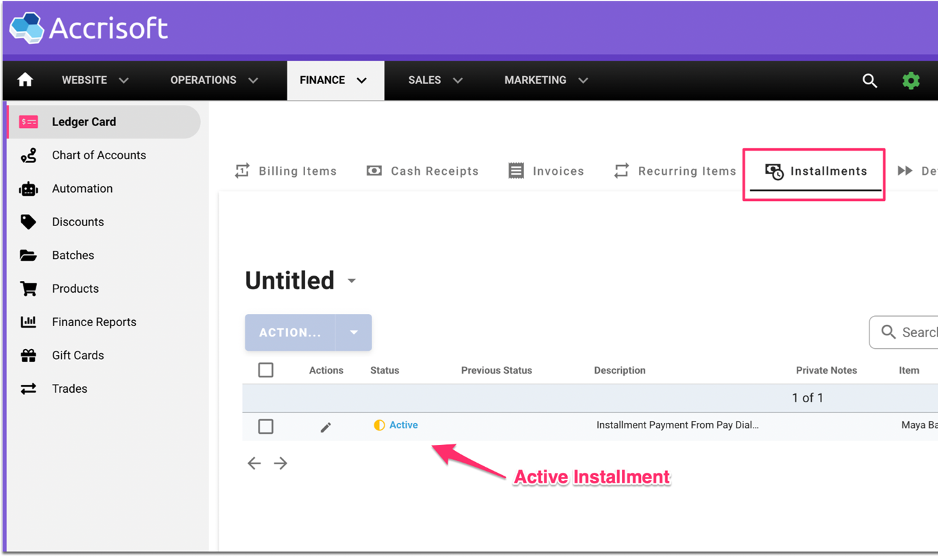938x560 pixels.
Task: Go to next page with right arrow
Action: click(x=280, y=463)
